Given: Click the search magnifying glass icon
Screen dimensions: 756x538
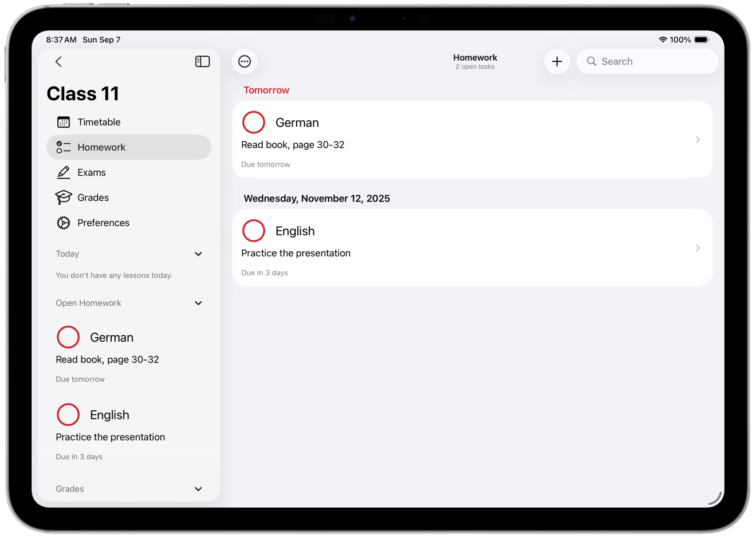Looking at the screenshot, I should [x=592, y=61].
